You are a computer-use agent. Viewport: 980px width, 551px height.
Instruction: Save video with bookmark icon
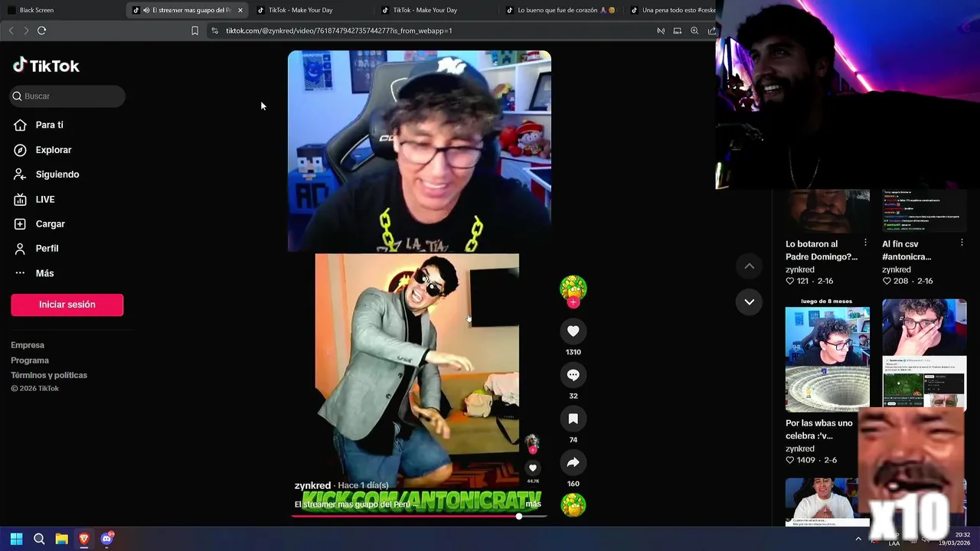tap(573, 419)
